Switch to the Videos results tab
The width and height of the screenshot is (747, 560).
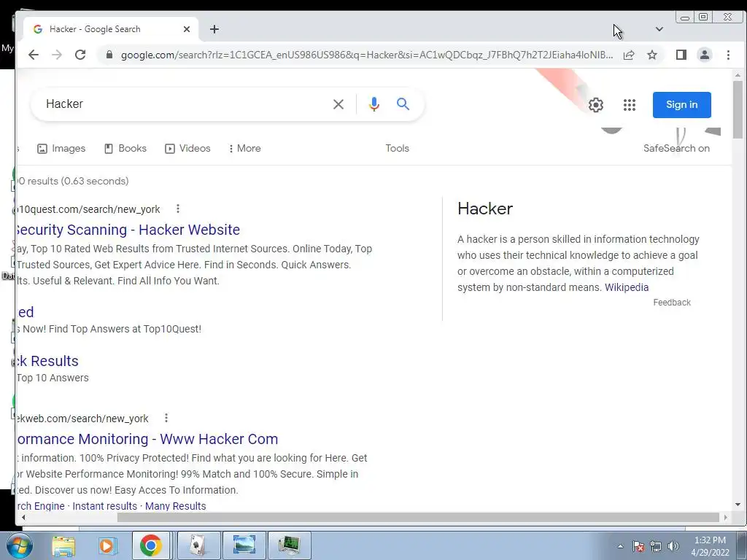pos(187,149)
